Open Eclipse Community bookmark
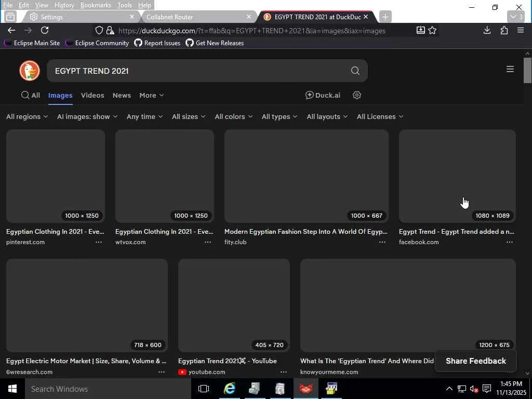532x399 pixels. pos(97,43)
